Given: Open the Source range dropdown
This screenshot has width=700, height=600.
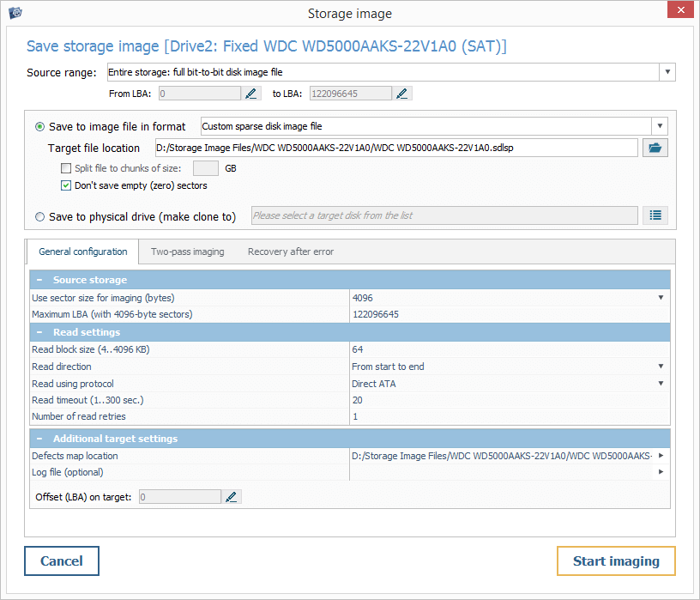Looking at the screenshot, I should pos(667,72).
